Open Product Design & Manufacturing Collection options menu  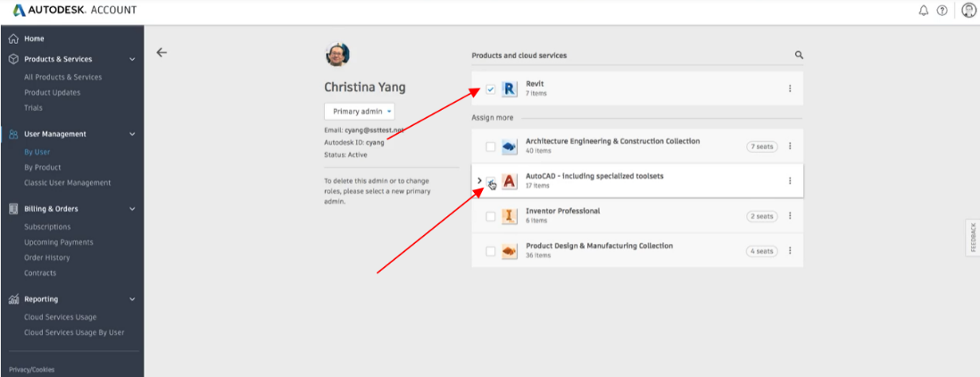[790, 251]
